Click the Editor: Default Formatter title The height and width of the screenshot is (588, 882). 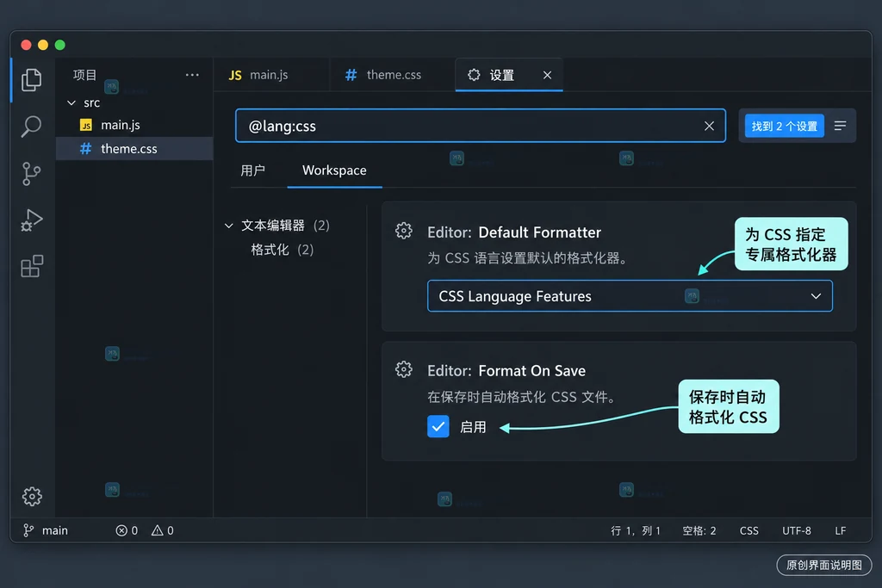[x=514, y=232]
